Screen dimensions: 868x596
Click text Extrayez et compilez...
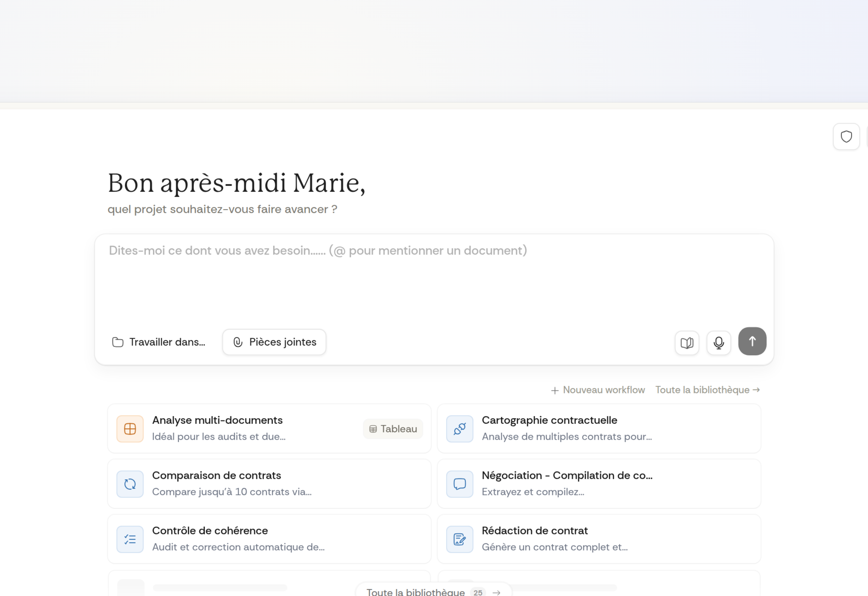pos(533,492)
